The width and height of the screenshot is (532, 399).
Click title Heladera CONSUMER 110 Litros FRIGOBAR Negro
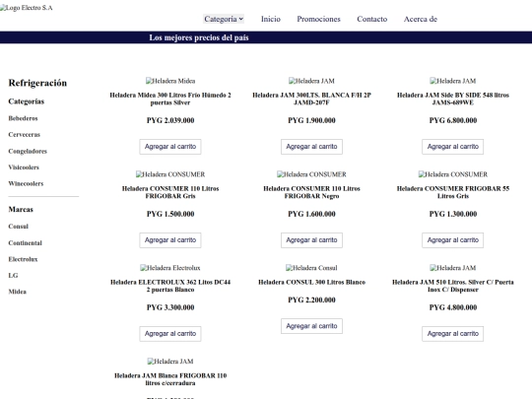tap(311, 192)
